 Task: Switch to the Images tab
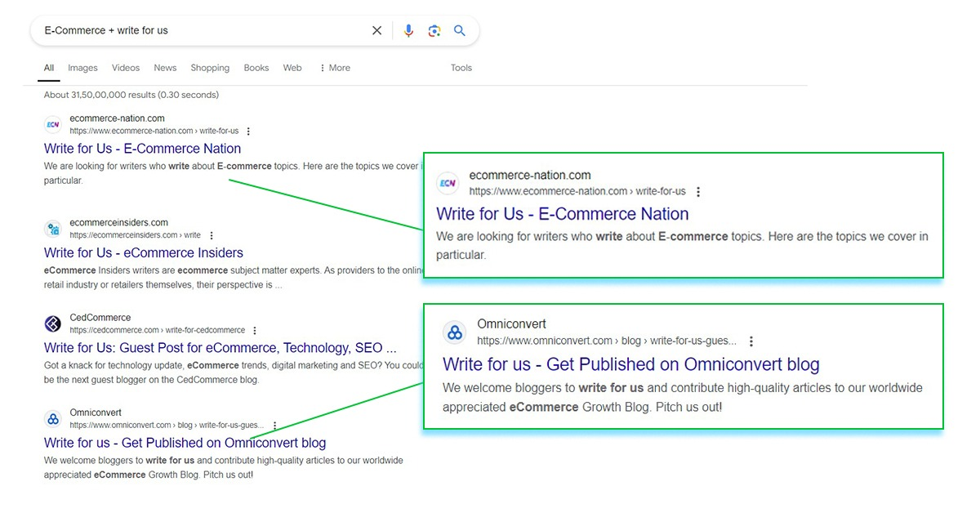pos(82,68)
